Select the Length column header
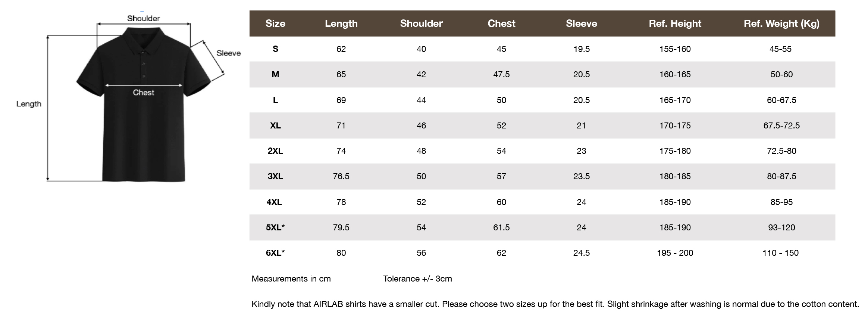868x317 pixels. tap(341, 24)
